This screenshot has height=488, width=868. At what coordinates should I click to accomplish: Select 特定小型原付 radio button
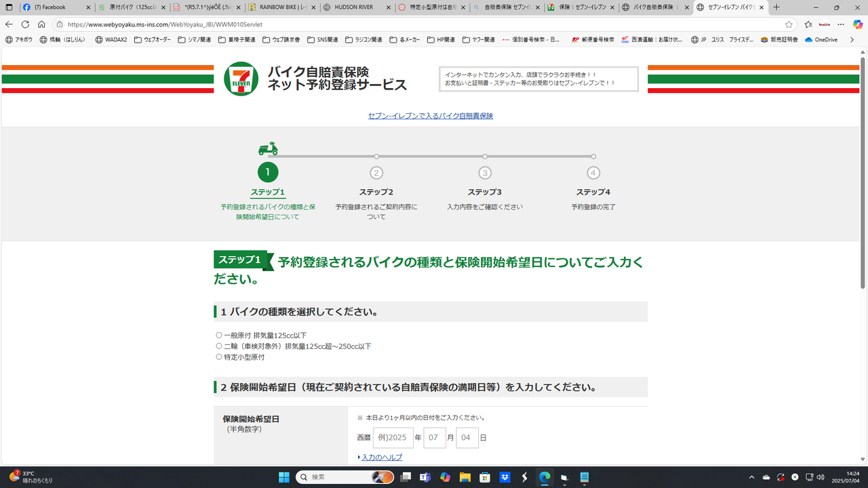(x=219, y=357)
